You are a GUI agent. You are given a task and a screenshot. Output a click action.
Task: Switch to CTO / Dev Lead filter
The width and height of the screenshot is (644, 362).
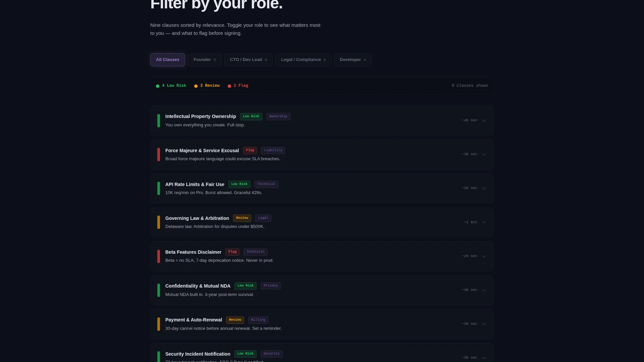tap(249, 60)
